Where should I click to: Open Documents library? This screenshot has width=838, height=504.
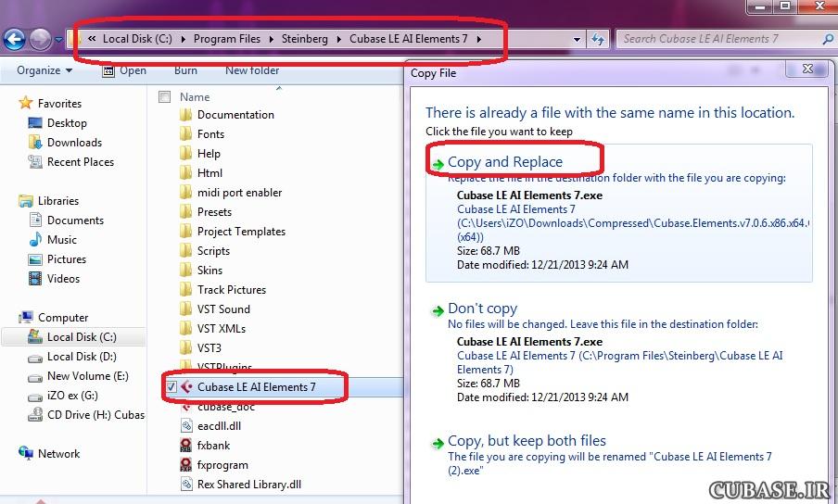(75, 220)
